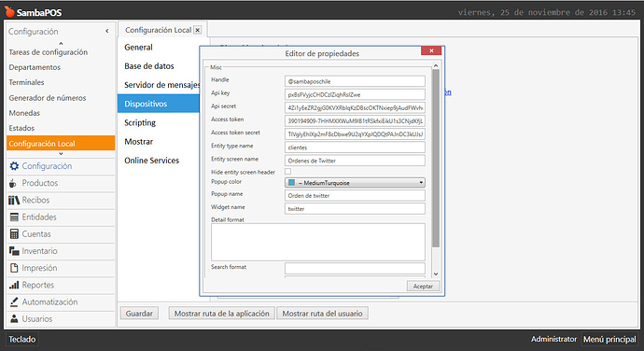Click the MediumTurquoise color swatch
The image size is (644, 351).
coord(291,182)
